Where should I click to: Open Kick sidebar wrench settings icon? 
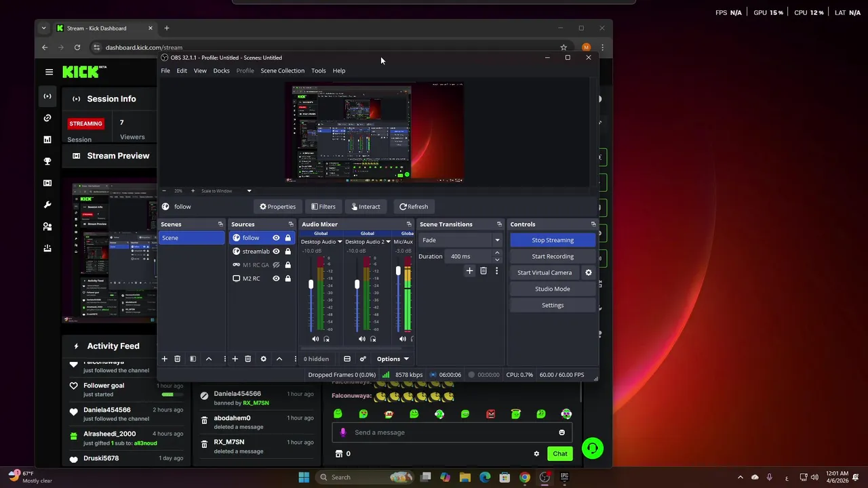(x=47, y=205)
